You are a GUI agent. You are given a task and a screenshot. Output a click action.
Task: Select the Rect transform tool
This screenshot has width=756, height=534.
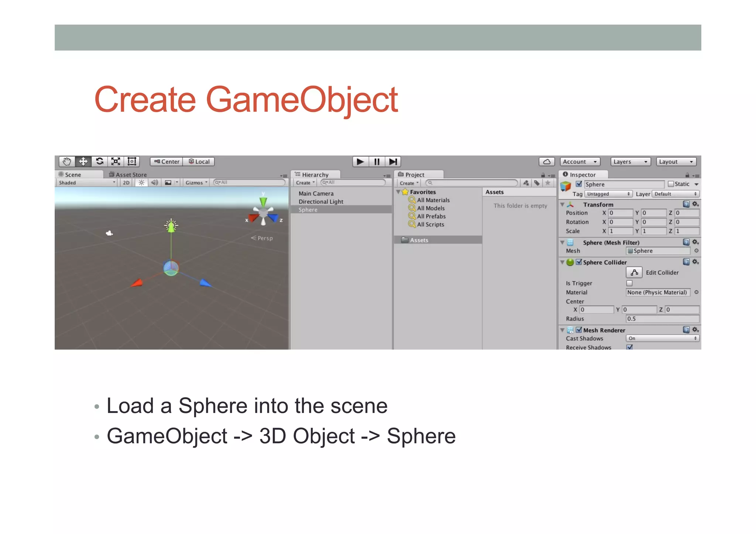point(132,162)
